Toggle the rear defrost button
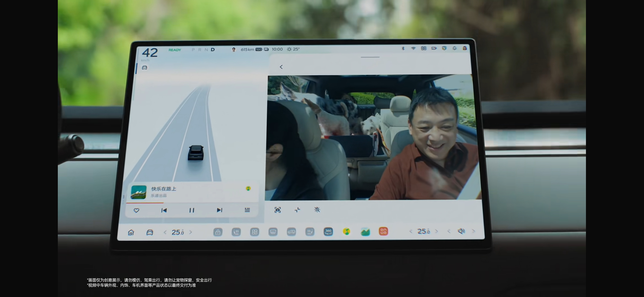This screenshot has width=644, height=297. (273, 232)
